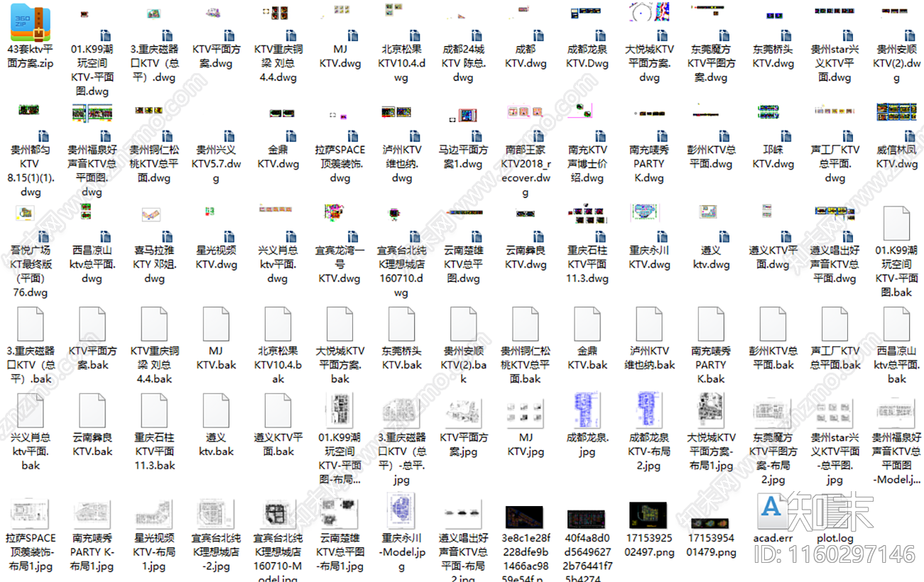This screenshot has width=924, height=582.
Task: Click the file name 泸州KTV维也纳.bak
Action: (649, 358)
